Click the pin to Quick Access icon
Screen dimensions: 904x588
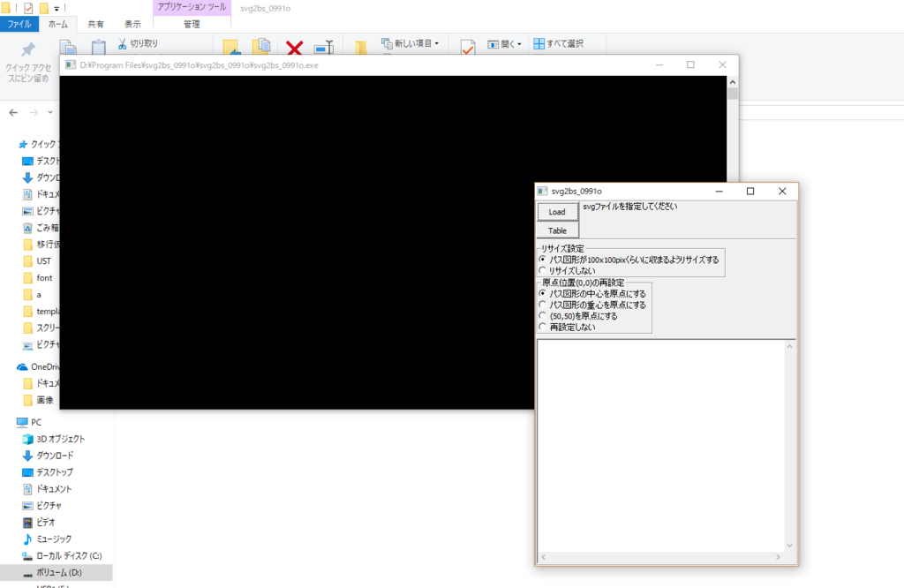pos(28,49)
